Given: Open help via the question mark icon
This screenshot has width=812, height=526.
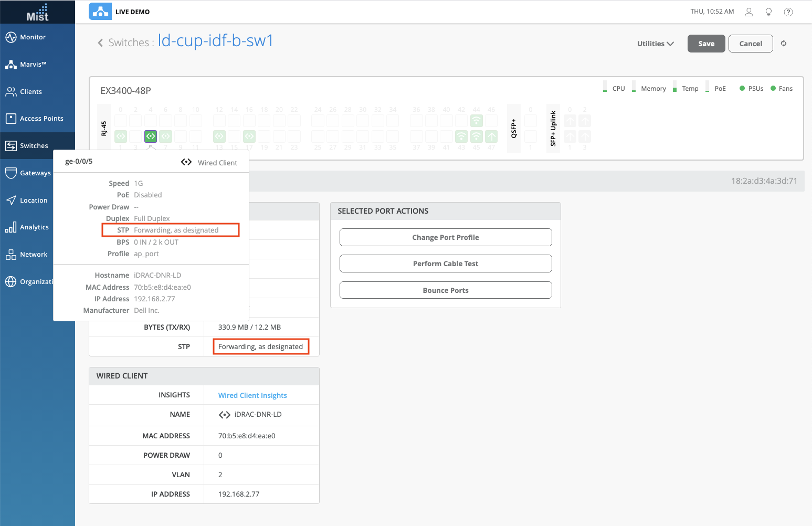Looking at the screenshot, I should [x=788, y=12].
